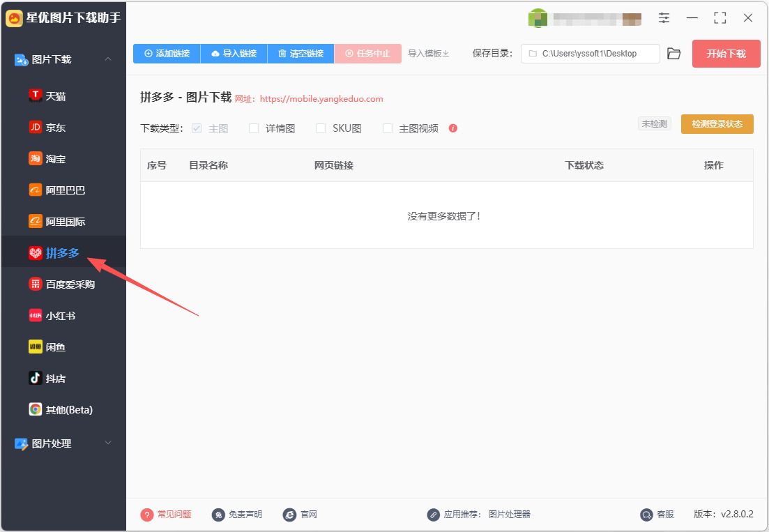
Task: Click the 天猫 red T icon
Action: [36, 96]
